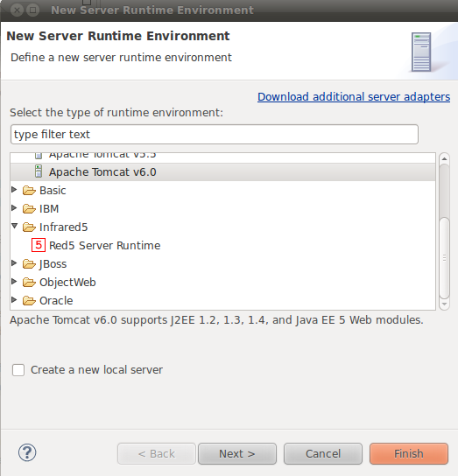Click the Oracle folder icon
This screenshot has height=476, width=458.
(x=29, y=300)
